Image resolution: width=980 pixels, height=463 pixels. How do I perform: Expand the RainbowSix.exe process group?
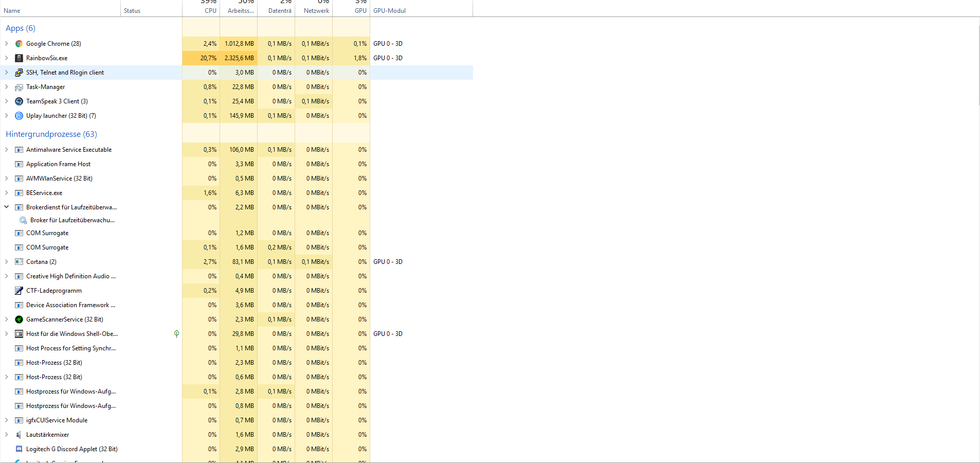[7, 58]
